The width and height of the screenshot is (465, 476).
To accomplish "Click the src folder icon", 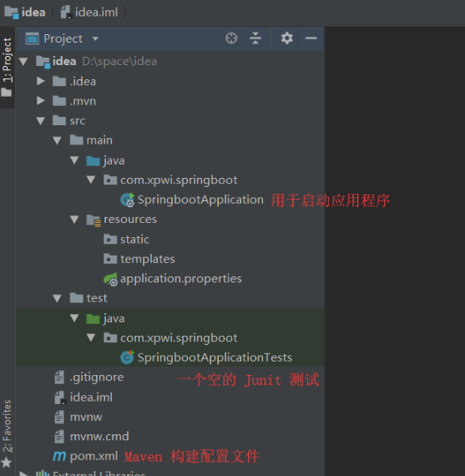I will click(x=59, y=120).
